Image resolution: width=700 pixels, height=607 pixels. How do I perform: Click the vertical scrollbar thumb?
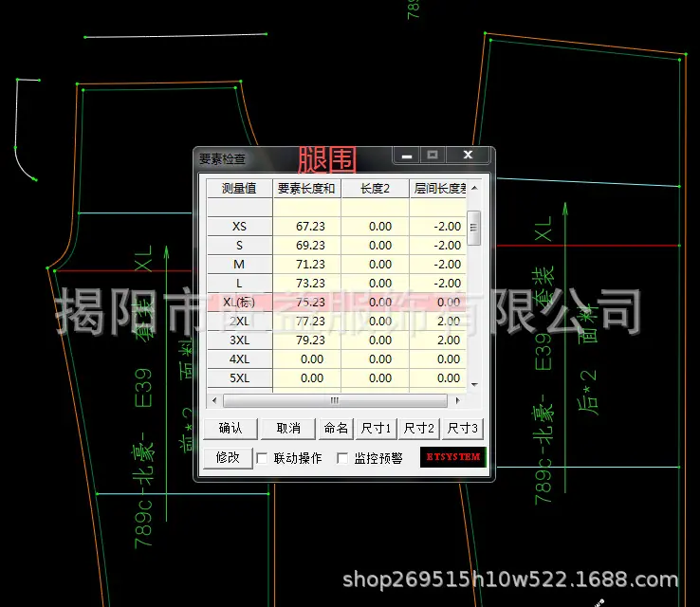pos(474,228)
